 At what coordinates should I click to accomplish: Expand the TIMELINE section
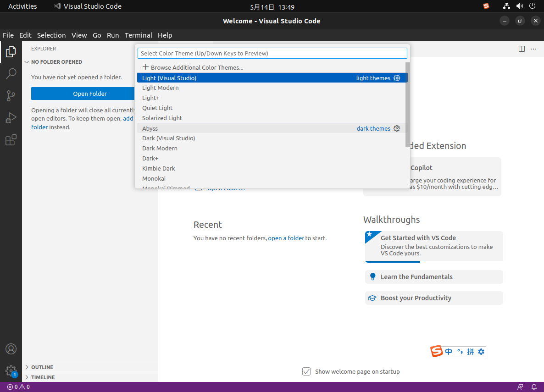tap(90, 377)
